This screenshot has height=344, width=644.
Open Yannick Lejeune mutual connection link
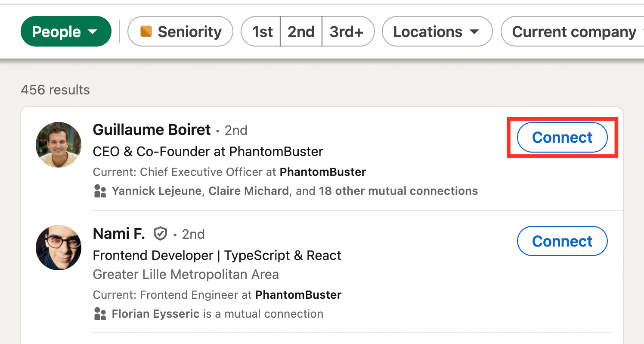click(157, 191)
